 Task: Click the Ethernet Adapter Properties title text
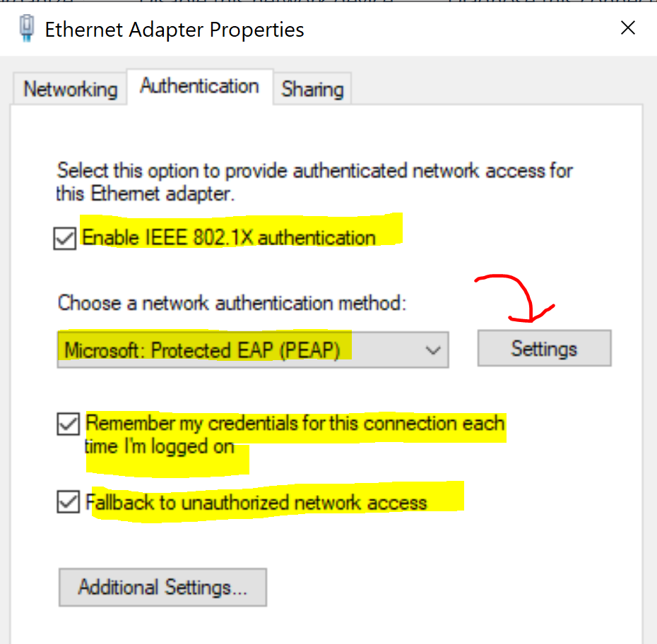174,30
